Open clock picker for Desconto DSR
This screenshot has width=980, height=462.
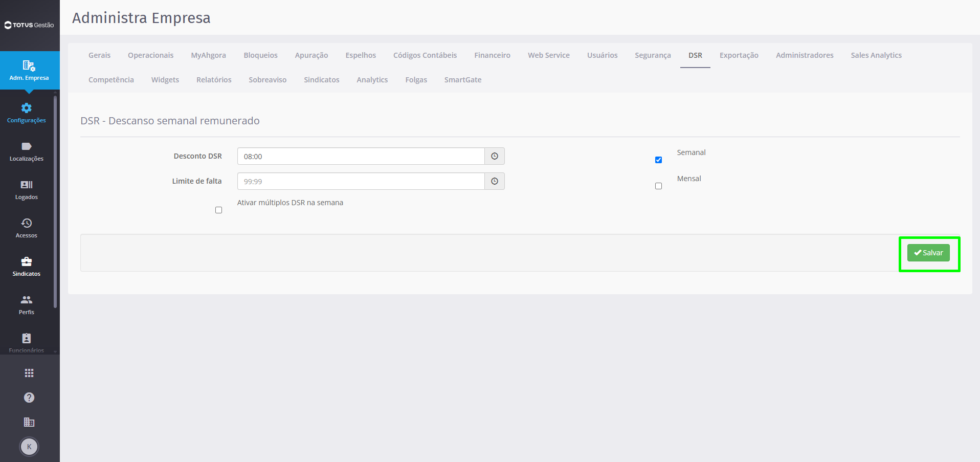[x=495, y=156]
